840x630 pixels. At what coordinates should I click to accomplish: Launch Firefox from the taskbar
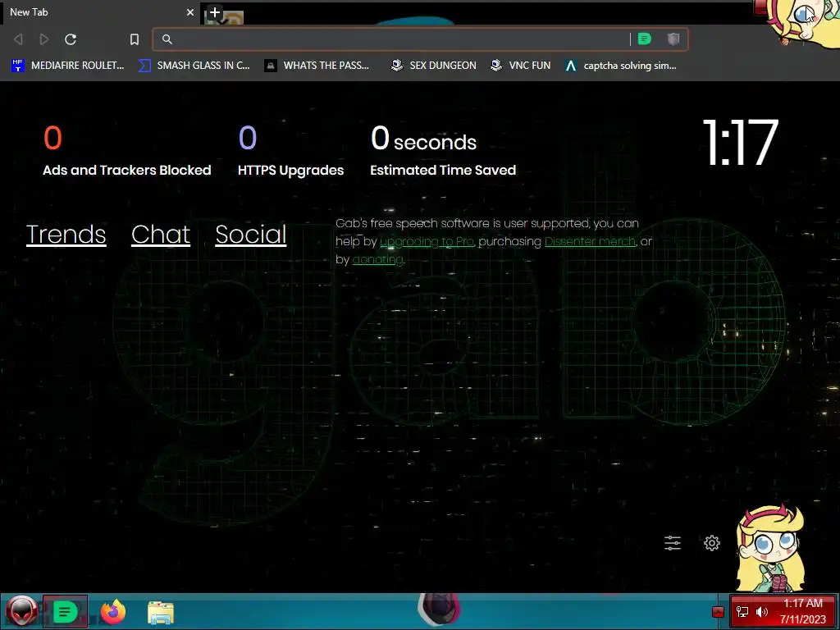pyautogui.click(x=113, y=612)
